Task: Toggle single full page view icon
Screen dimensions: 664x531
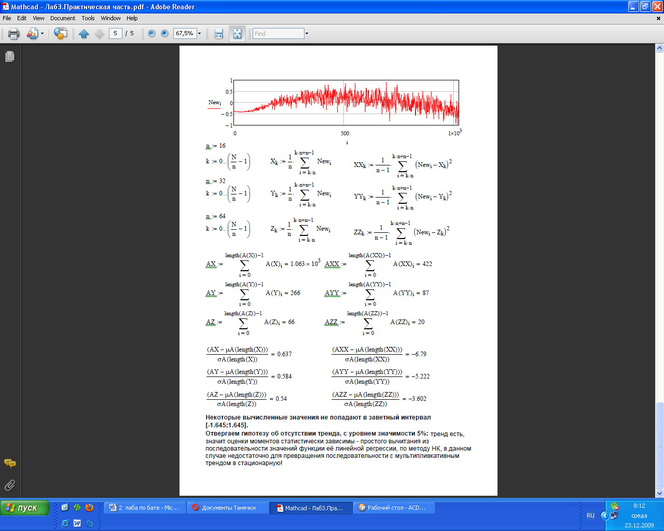Action: tap(237, 33)
